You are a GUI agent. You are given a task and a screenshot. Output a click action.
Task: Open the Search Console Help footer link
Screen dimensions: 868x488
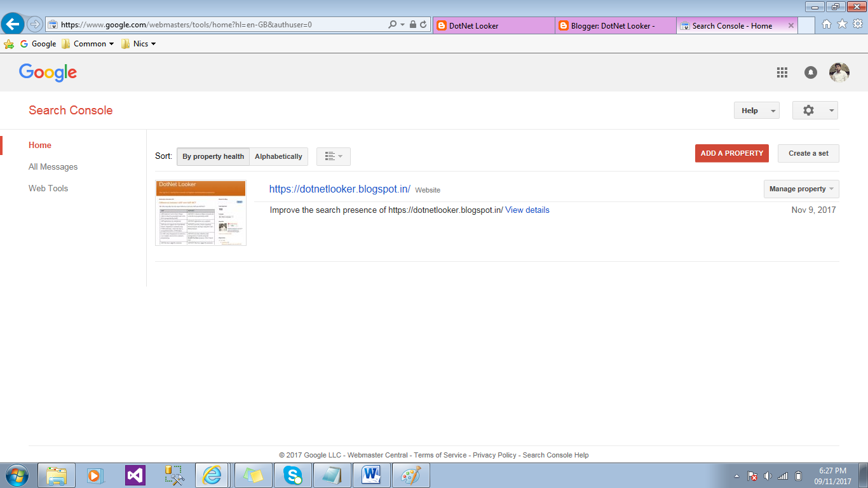click(x=555, y=455)
